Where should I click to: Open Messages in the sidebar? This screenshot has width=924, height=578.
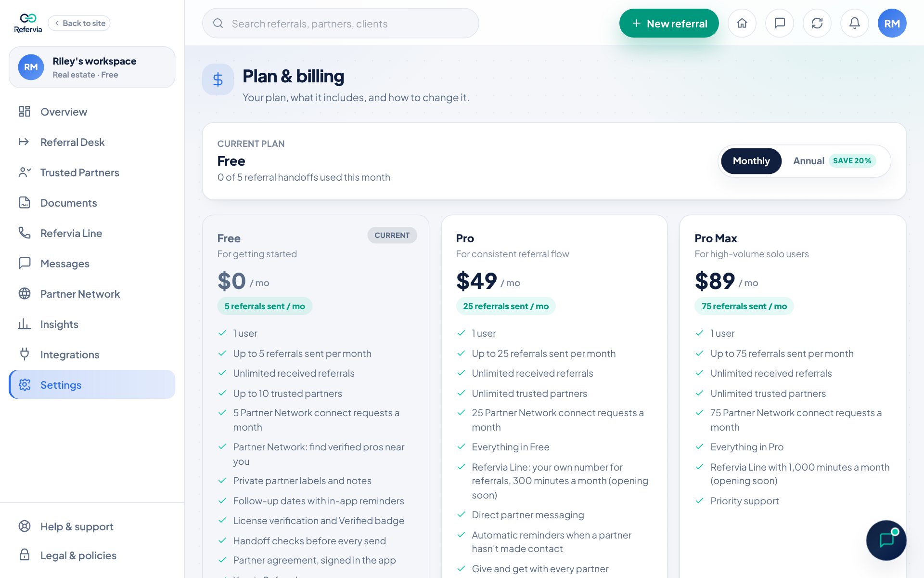[x=92, y=263]
